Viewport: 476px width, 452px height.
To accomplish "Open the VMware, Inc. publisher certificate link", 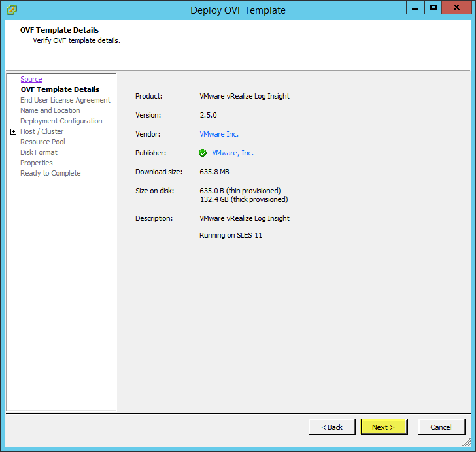I will 233,153.
